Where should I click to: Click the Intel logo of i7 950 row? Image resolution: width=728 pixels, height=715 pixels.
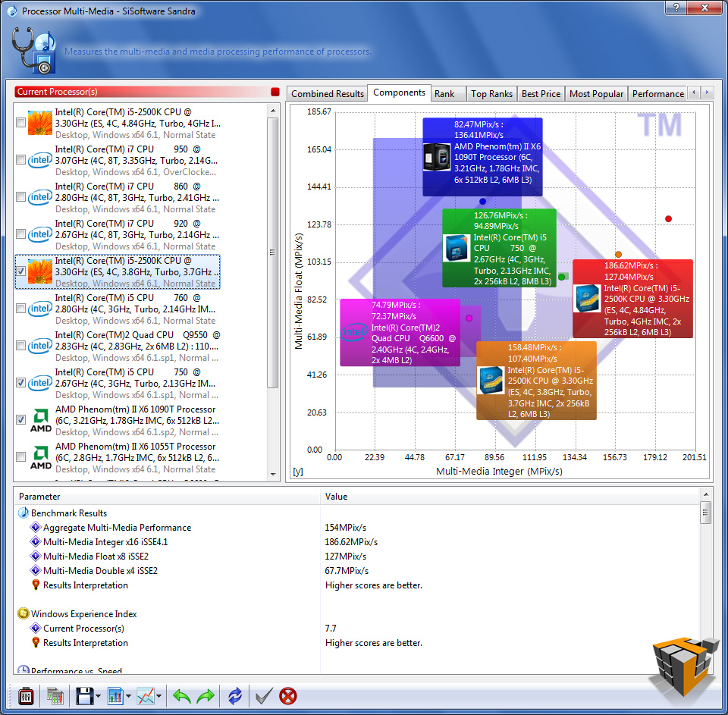pos(40,161)
